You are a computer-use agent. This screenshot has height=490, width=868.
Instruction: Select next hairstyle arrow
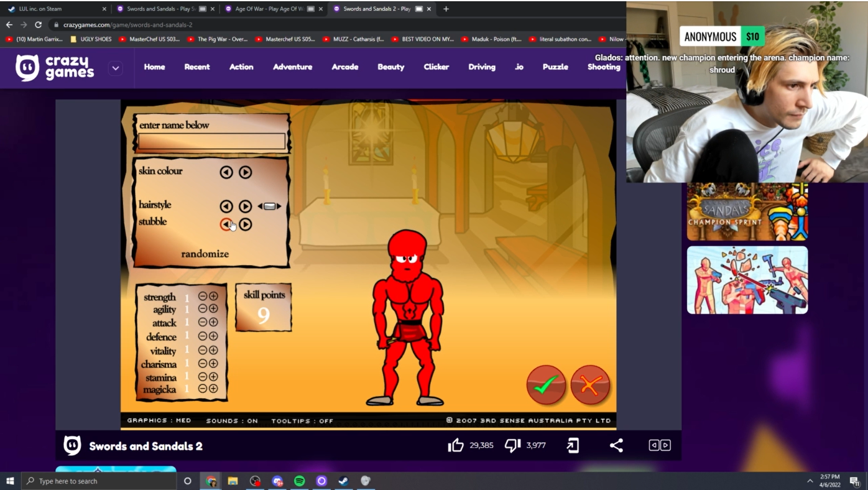(246, 206)
